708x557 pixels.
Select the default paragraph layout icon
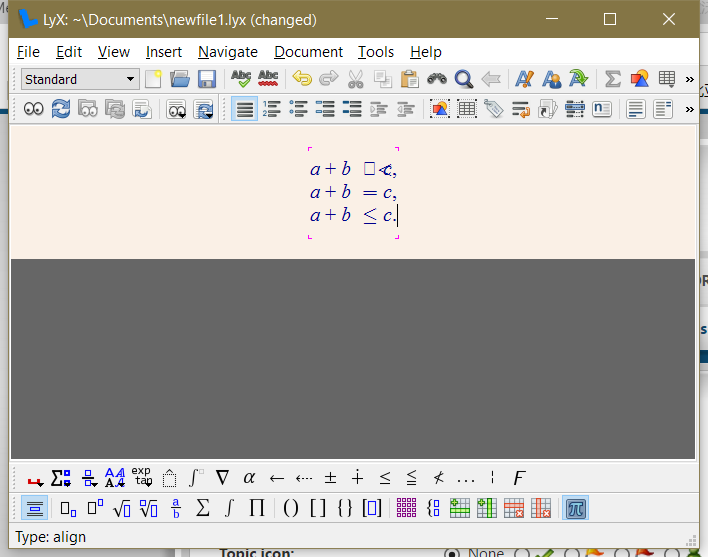click(244, 109)
